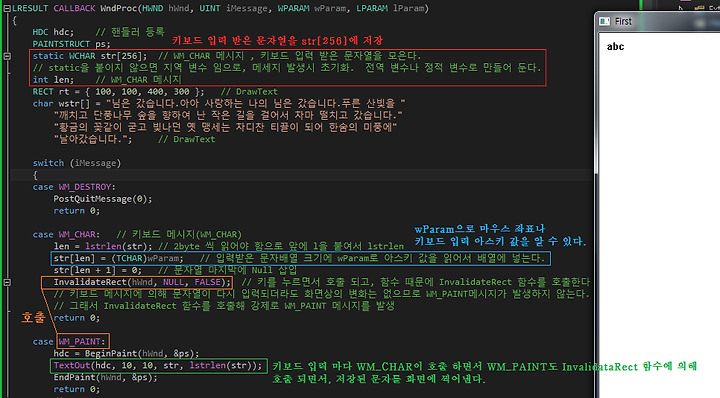The width and height of the screenshot is (720, 398).
Task: Click the 'switch (iMessage)' statement
Action: coord(77,163)
